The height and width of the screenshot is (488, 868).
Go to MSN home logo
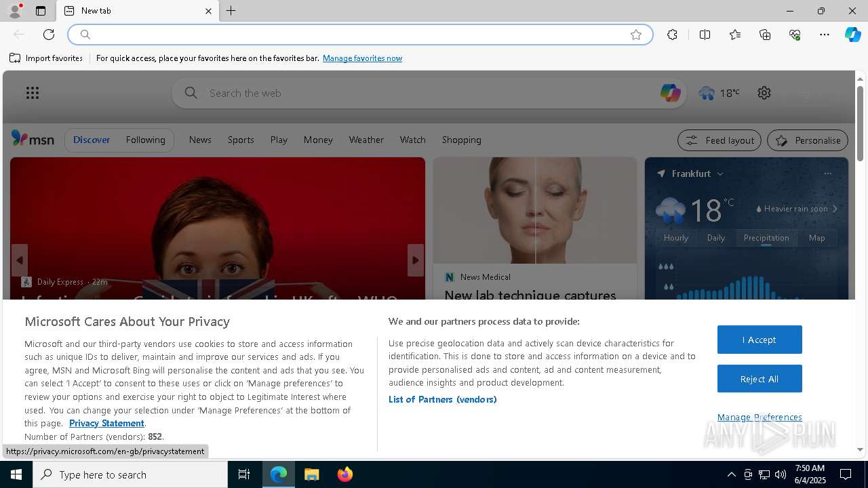(x=33, y=139)
